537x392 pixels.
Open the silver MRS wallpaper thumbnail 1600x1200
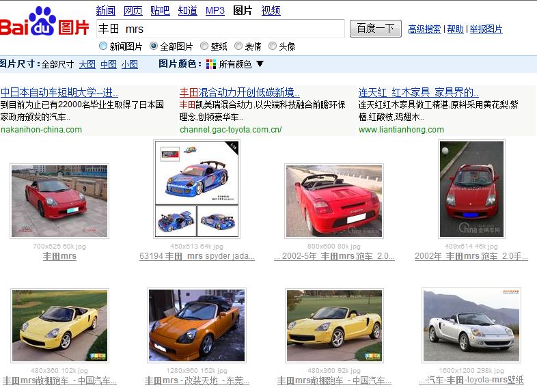[471, 326]
